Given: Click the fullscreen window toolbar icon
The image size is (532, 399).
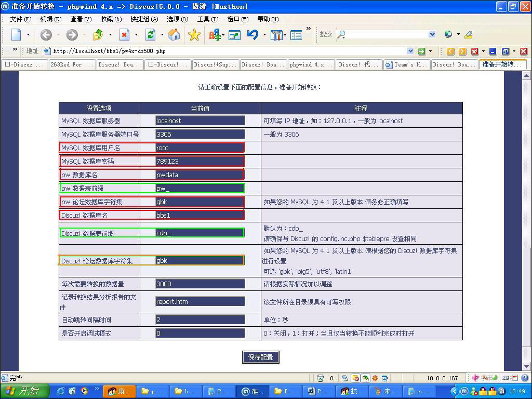Looking at the screenshot, I should 234,35.
